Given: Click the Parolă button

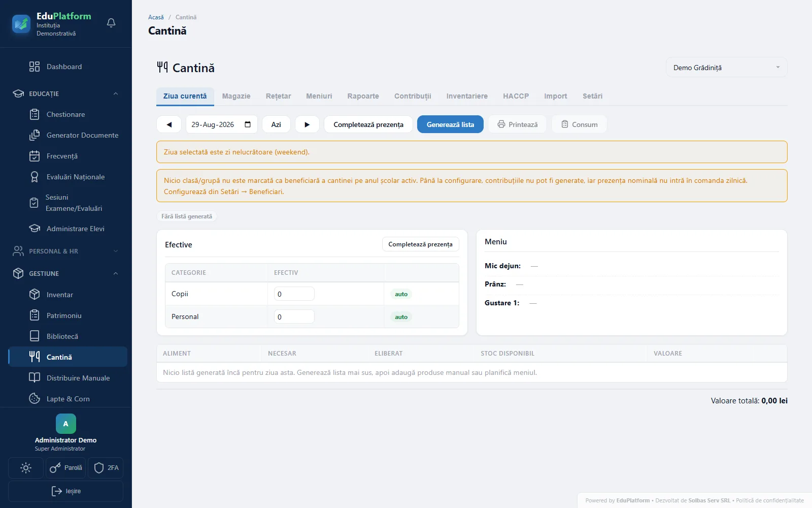Looking at the screenshot, I should (x=65, y=468).
